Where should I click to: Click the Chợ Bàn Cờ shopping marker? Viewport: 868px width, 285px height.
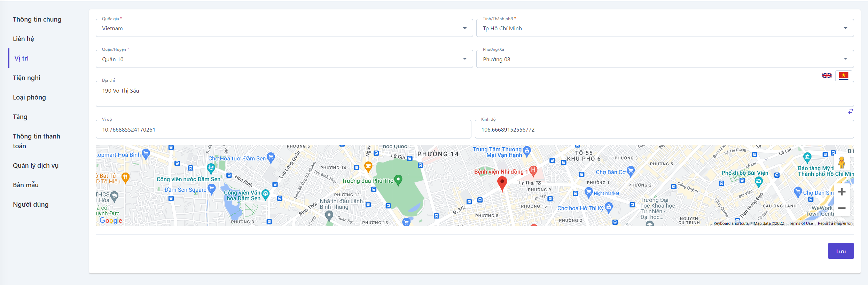click(x=630, y=171)
